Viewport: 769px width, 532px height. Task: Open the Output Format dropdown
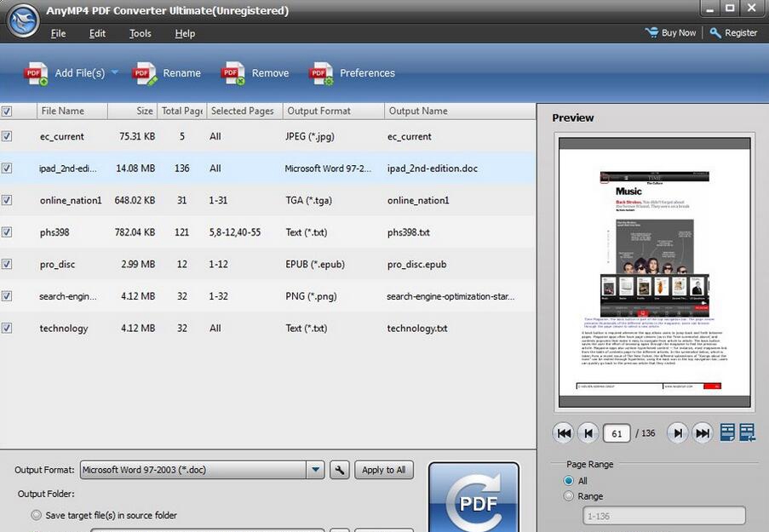tap(315, 470)
